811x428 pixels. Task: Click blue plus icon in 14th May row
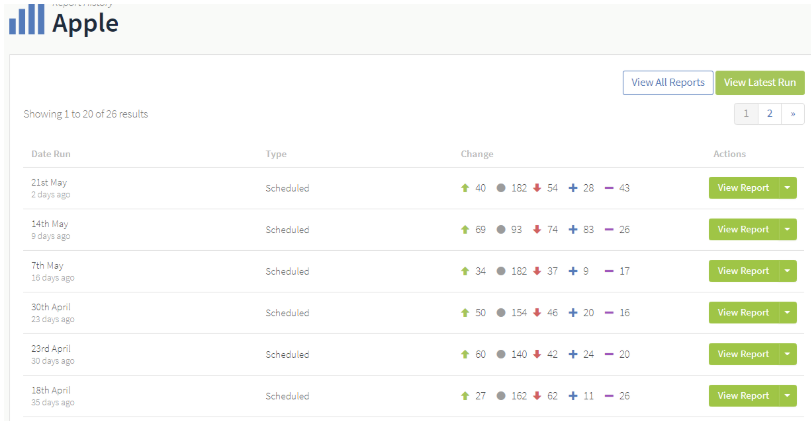[573, 230]
